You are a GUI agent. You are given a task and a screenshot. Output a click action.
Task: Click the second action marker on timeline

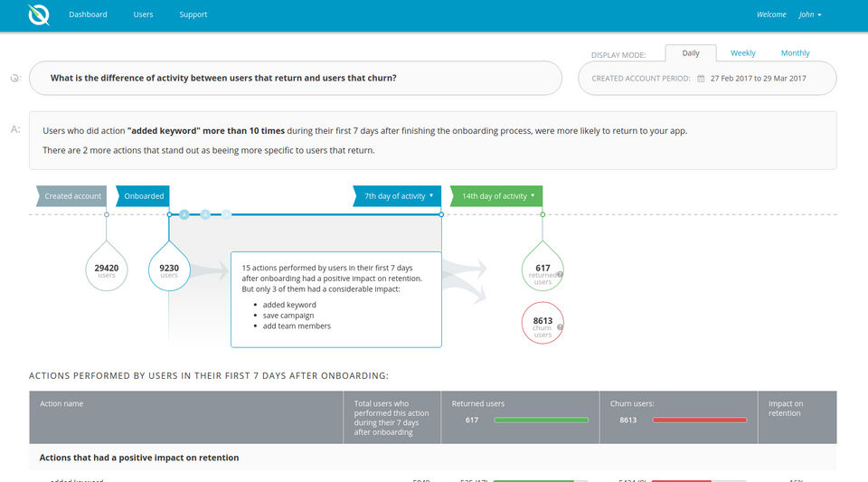click(205, 214)
